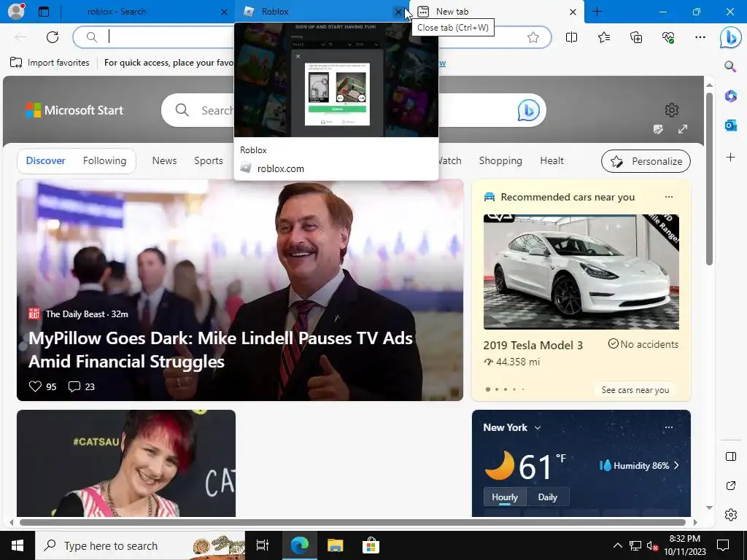
Task: Open Bing Chat sidebar button
Action: pyautogui.click(x=730, y=38)
